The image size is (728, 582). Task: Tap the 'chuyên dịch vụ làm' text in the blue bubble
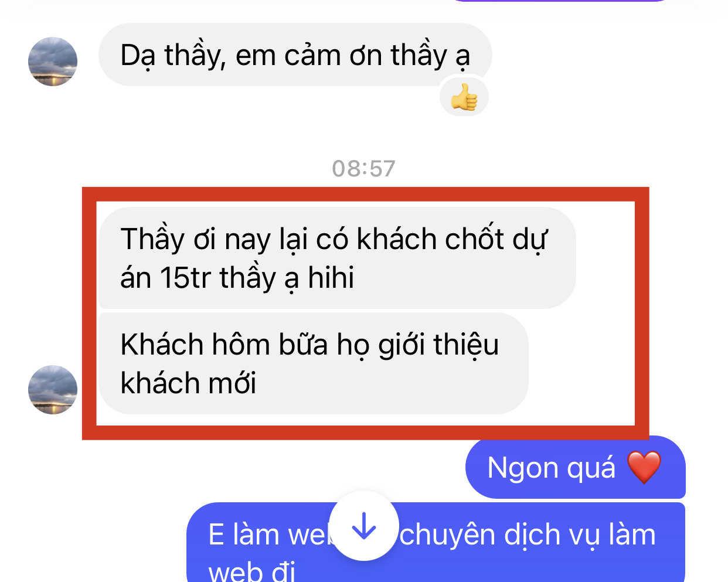pyautogui.click(x=528, y=535)
